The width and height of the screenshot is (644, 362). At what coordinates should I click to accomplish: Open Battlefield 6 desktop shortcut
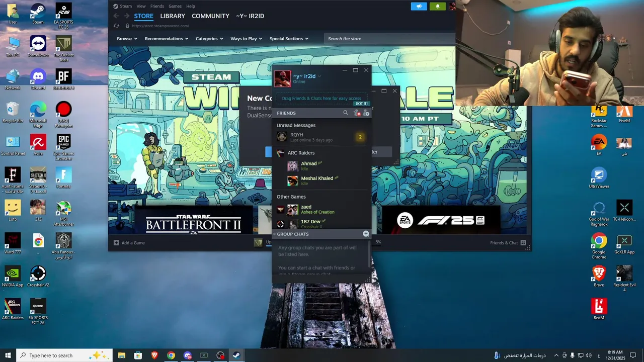[x=63, y=80]
